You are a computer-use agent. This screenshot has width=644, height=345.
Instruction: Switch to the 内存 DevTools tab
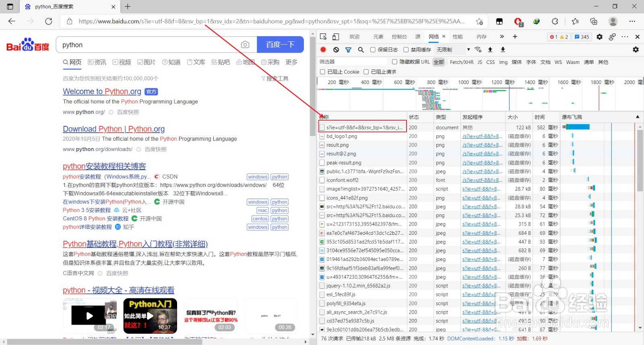click(481, 37)
